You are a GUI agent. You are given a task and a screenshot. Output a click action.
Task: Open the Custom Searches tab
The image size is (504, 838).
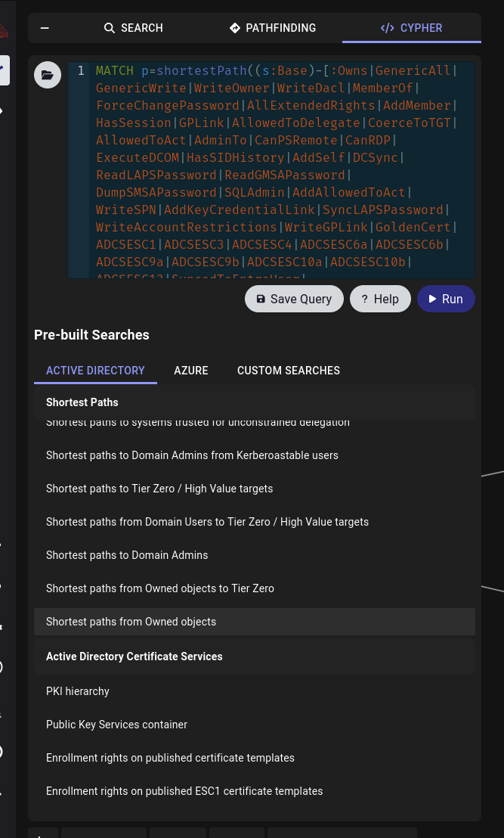[289, 371]
